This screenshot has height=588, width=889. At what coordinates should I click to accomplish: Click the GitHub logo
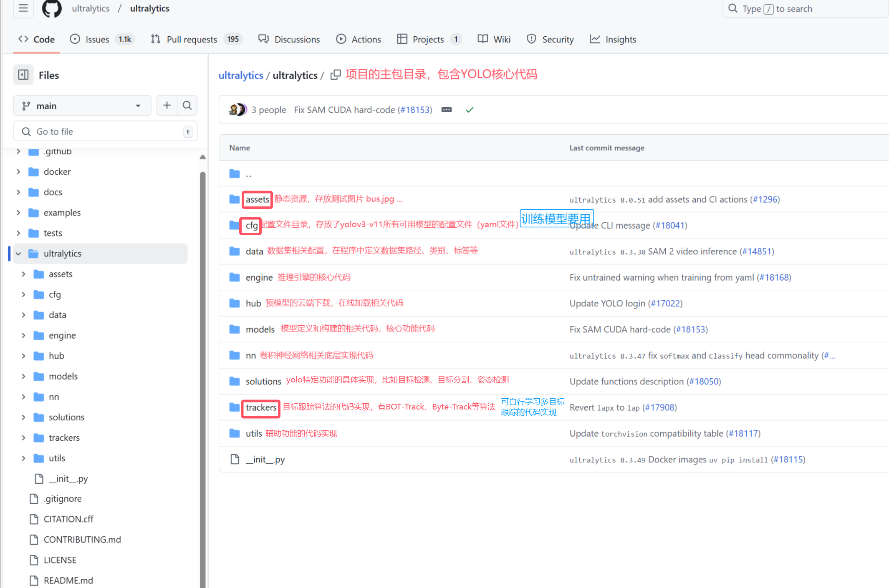(52, 8)
